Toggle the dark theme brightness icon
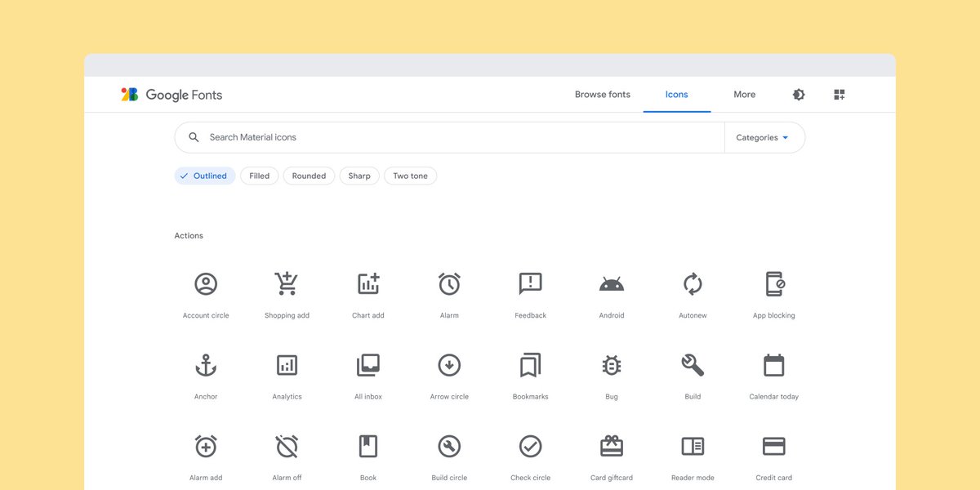 point(799,95)
